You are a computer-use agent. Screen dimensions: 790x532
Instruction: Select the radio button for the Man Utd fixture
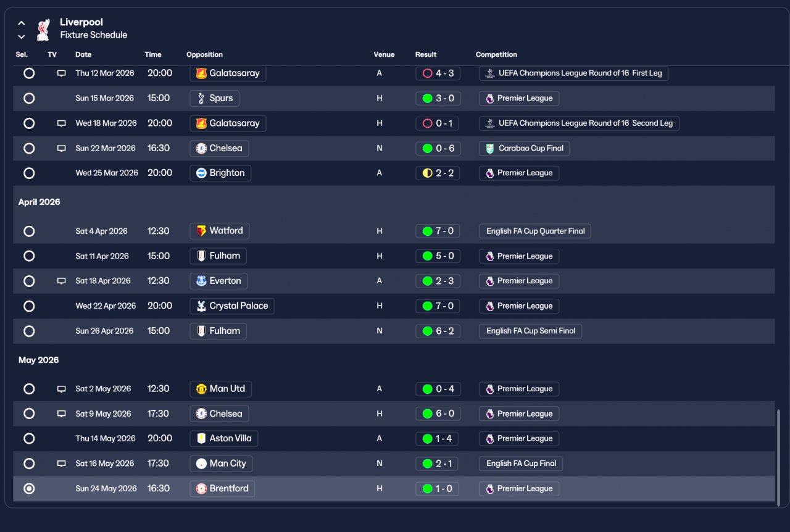[29, 389]
